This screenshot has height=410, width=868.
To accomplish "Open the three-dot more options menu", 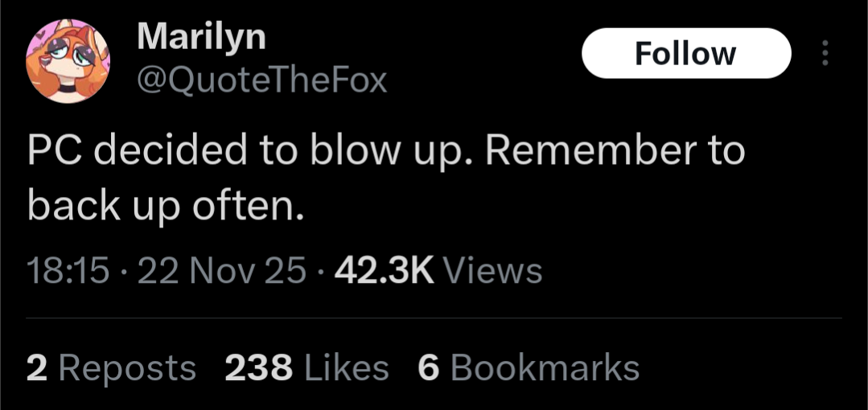I will [824, 53].
